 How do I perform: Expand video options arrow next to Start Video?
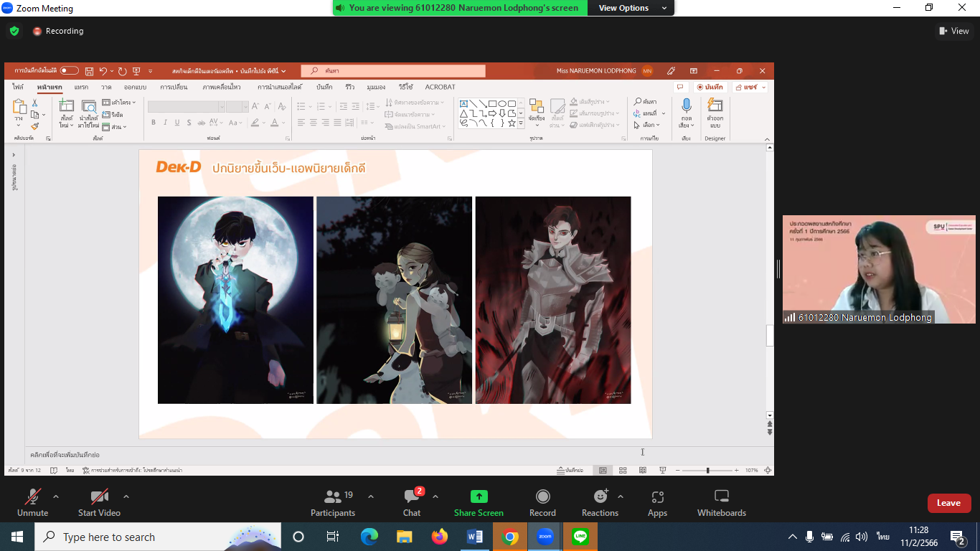tap(126, 496)
